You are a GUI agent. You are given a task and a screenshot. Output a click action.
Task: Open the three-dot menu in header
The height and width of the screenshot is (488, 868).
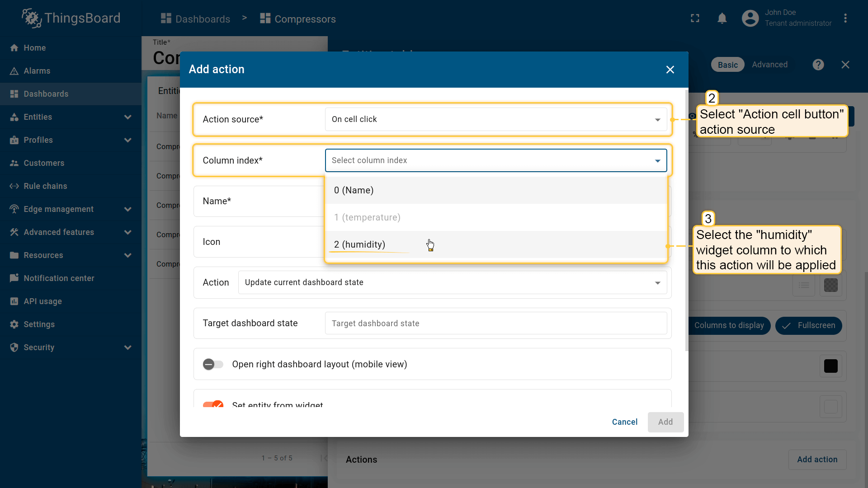(x=845, y=19)
